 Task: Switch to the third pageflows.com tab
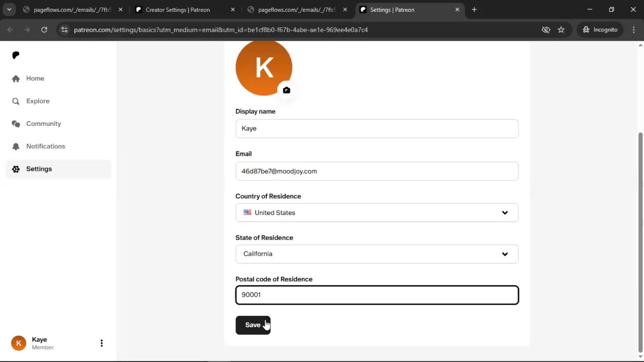tap(297, 10)
